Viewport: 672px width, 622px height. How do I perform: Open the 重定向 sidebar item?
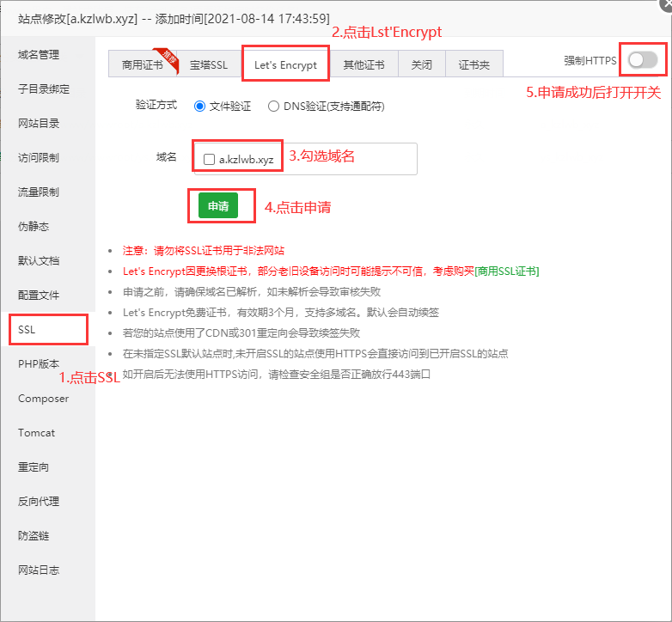tap(34, 466)
